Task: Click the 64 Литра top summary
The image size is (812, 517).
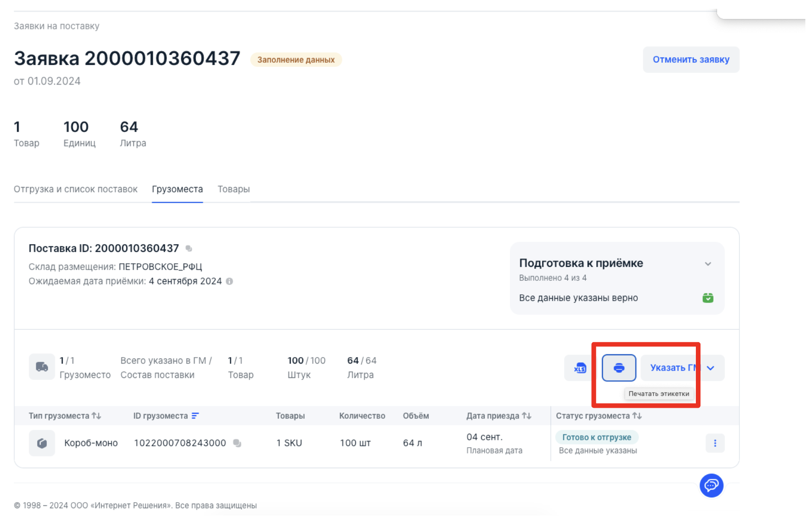Action: (x=133, y=134)
